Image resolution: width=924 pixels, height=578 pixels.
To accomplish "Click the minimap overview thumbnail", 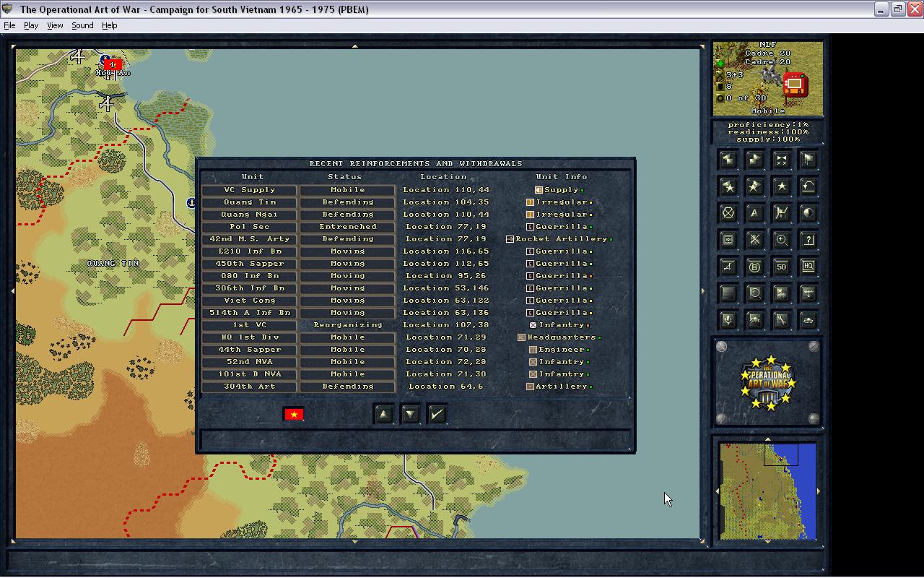I will pos(767,491).
